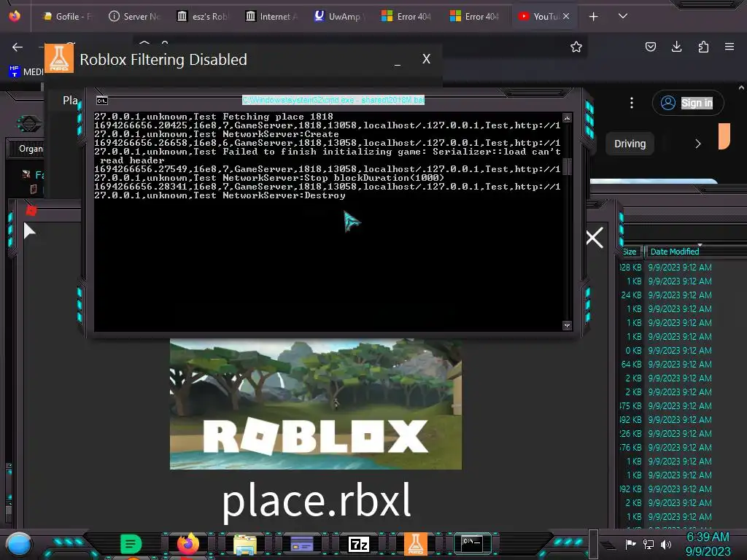Open the Firefox icon in the taskbar
Image resolution: width=747 pixels, height=560 pixels.
pyautogui.click(x=188, y=543)
